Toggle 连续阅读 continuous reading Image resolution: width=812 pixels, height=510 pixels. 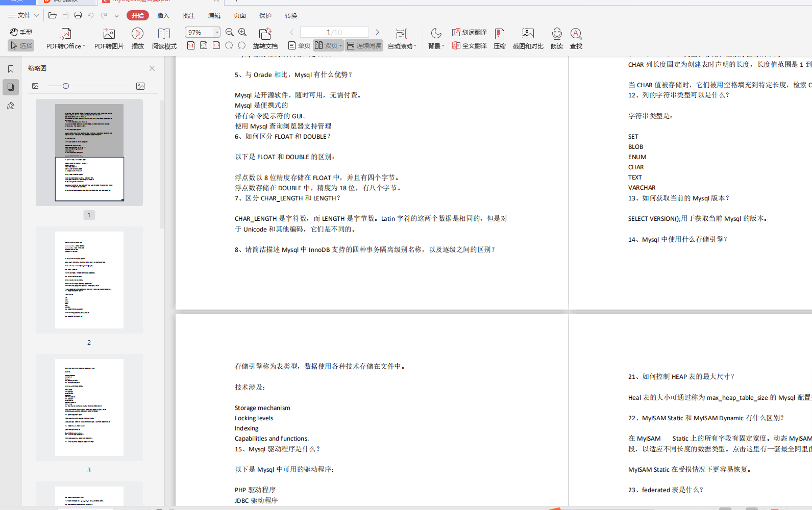pos(364,45)
